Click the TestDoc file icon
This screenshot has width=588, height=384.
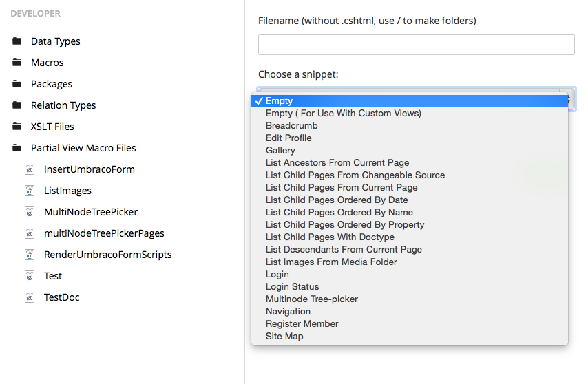(30, 297)
